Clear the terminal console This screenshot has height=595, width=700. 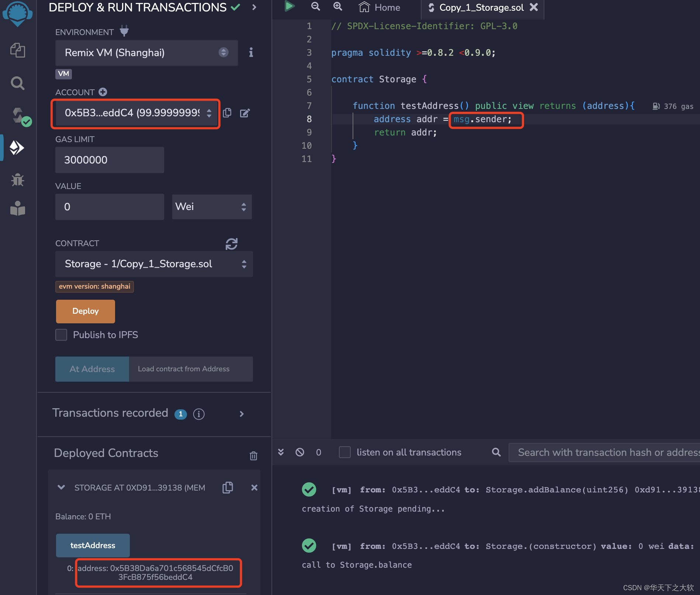click(x=300, y=452)
